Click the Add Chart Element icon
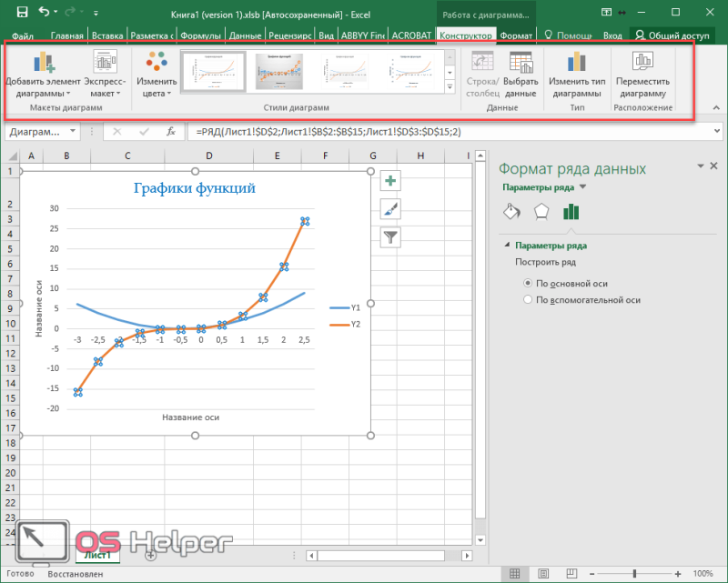 [x=44, y=62]
